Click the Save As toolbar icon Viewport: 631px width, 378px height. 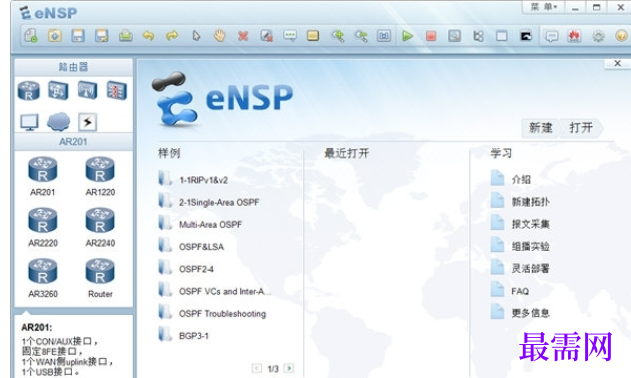102,36
